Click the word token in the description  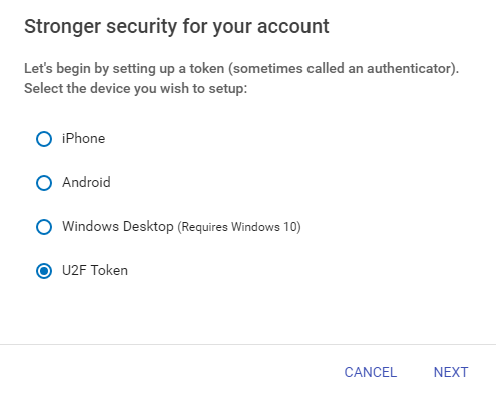pyautogui.click(x=207, y=68)
